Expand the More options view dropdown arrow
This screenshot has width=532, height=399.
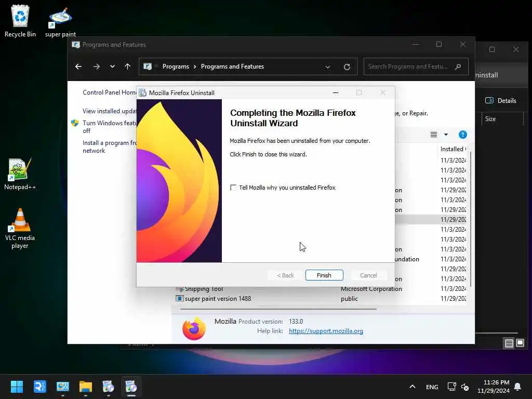pos(446,135)
